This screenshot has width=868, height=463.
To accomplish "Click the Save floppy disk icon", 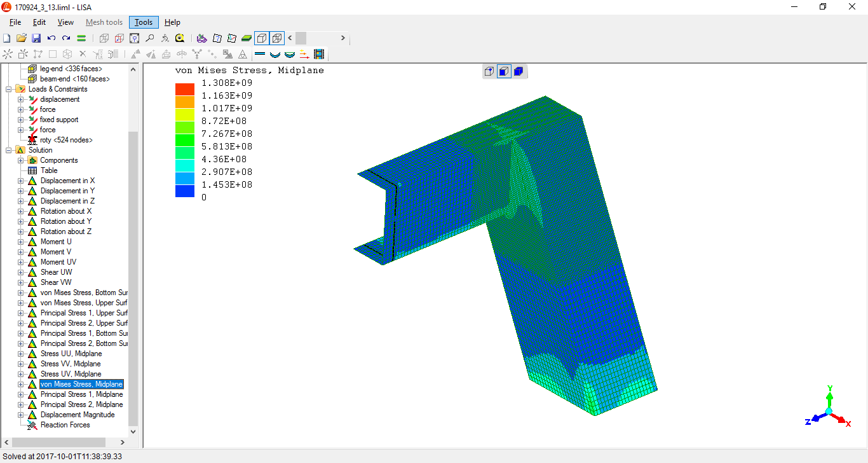I will [x=36, y=38].
